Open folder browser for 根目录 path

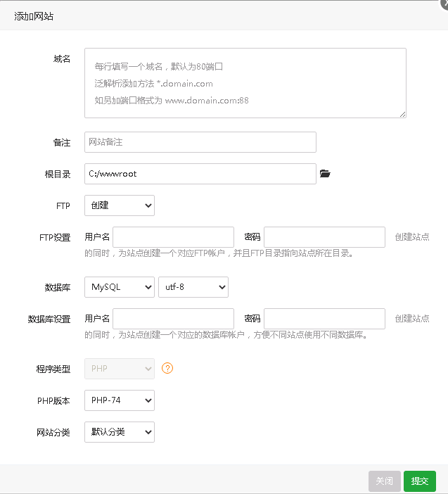[325, 174]
